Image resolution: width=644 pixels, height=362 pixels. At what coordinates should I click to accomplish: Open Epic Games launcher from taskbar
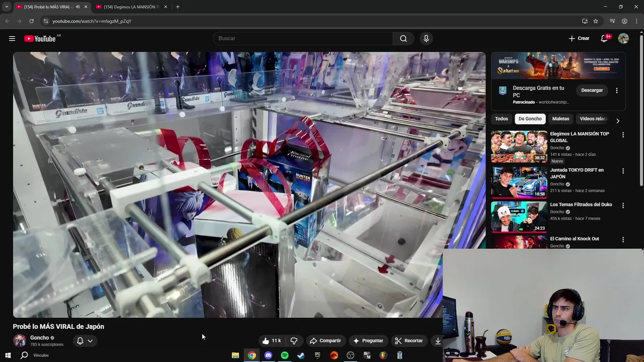pyautogui.click(x=317, y=355)
